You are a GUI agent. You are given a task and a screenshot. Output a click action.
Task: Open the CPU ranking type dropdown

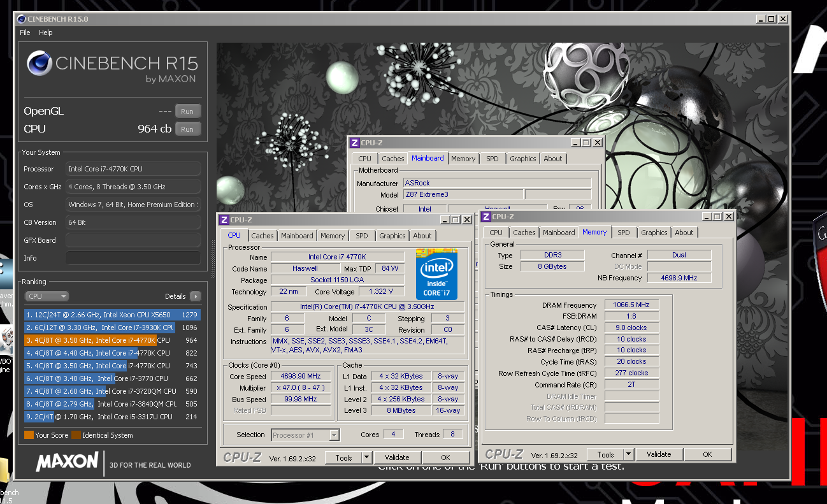tap(47, 296)
